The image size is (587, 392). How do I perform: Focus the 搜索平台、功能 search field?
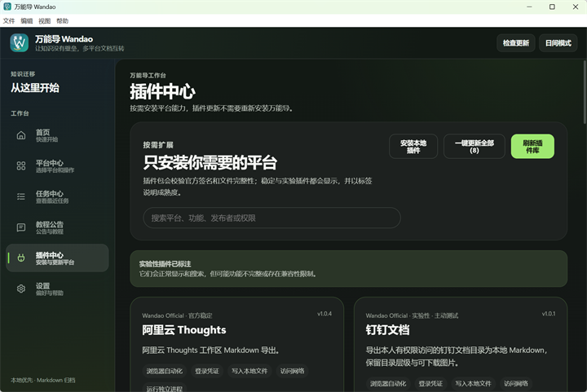click(x=271, y=218)
